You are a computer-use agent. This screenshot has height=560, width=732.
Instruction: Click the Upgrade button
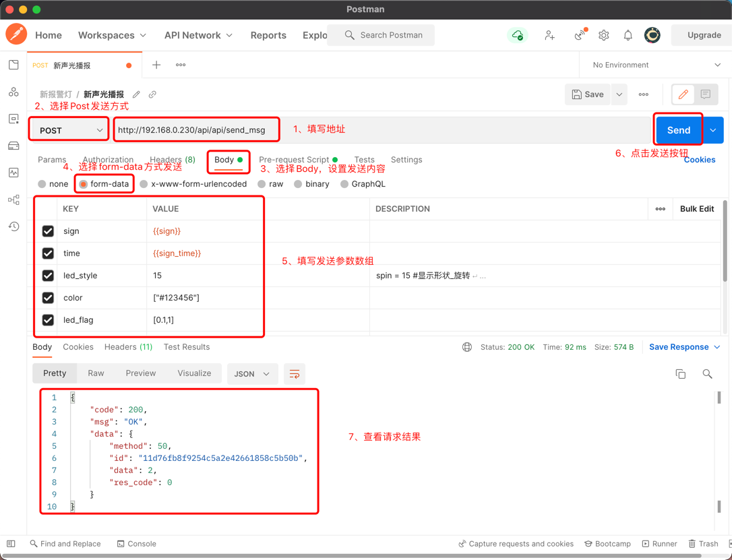point(704,35)
